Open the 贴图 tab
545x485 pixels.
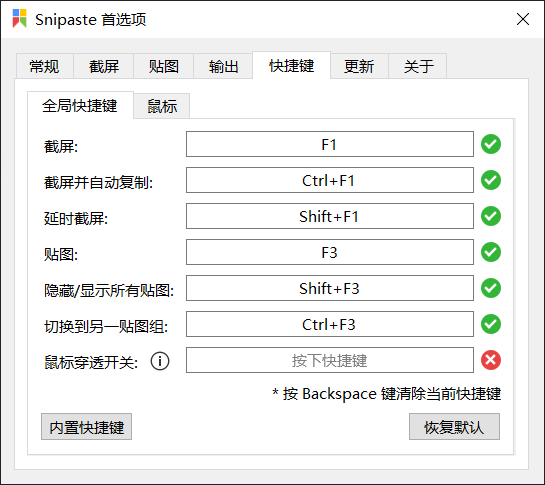point(163,66)
